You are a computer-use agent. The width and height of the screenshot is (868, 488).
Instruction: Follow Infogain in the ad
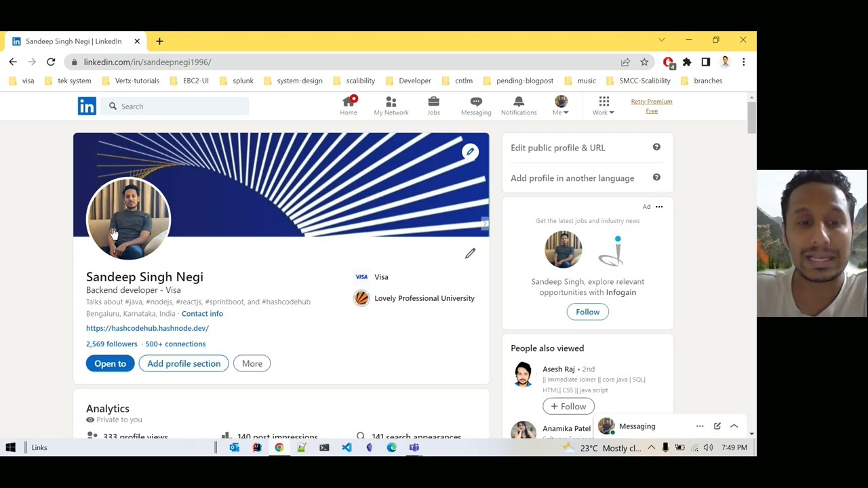[x=588, y=312]
